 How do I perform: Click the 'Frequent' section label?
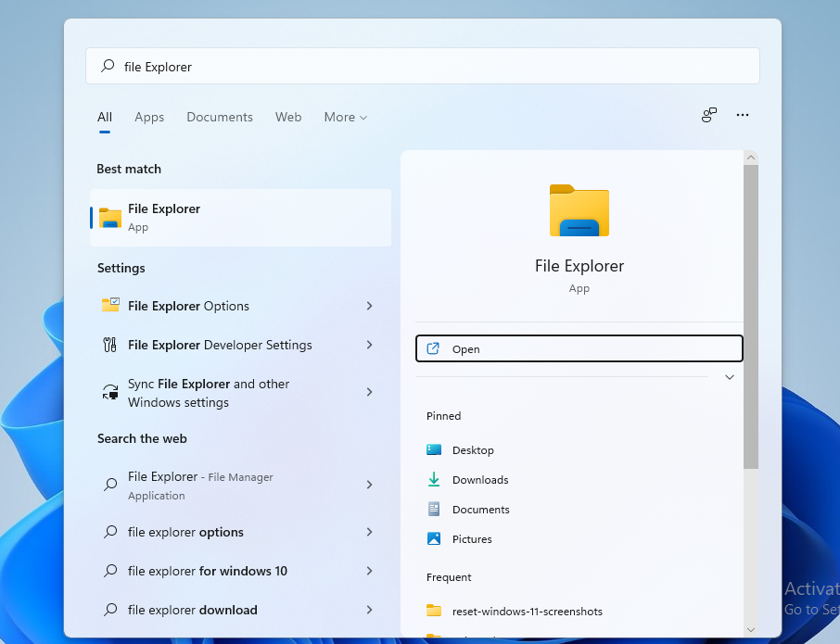point(449,577)
